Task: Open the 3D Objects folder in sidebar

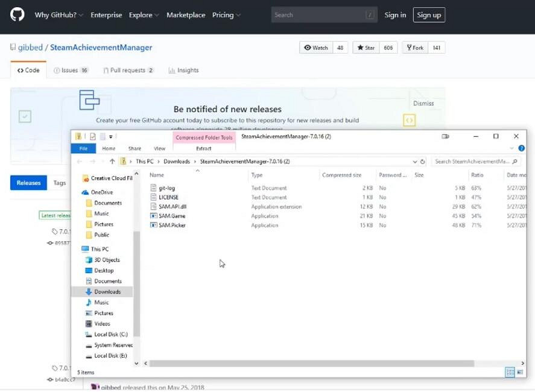Action: pos(107,260)
